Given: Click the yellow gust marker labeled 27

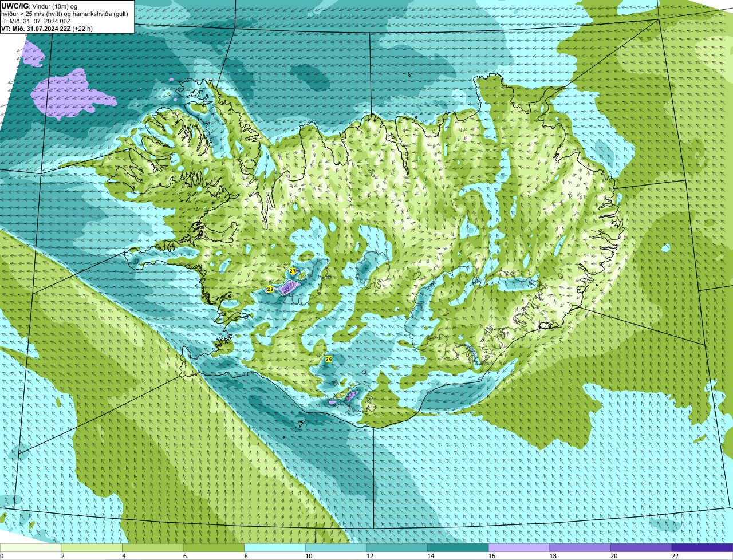Looking at the screenshot, I should pos(293,271).
